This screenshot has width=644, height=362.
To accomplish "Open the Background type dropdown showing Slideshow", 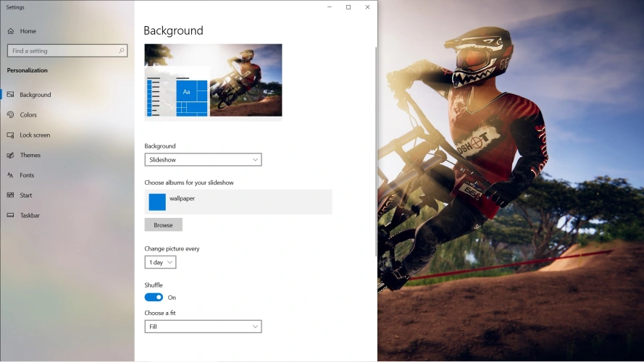I will pyautogui.click(x=203, y=159).
